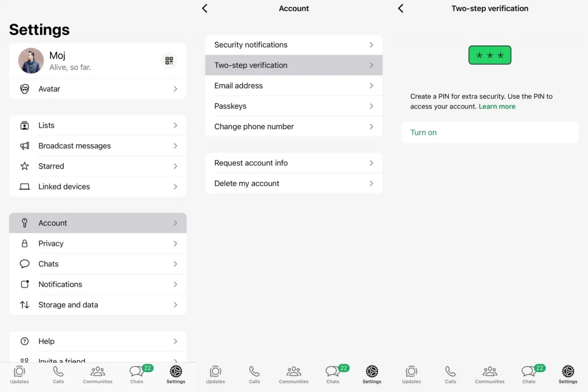The width and height of the screenshot is (588, 392).
Task: Tap Moj's profile photo
Action: click(x=31, y=61)
